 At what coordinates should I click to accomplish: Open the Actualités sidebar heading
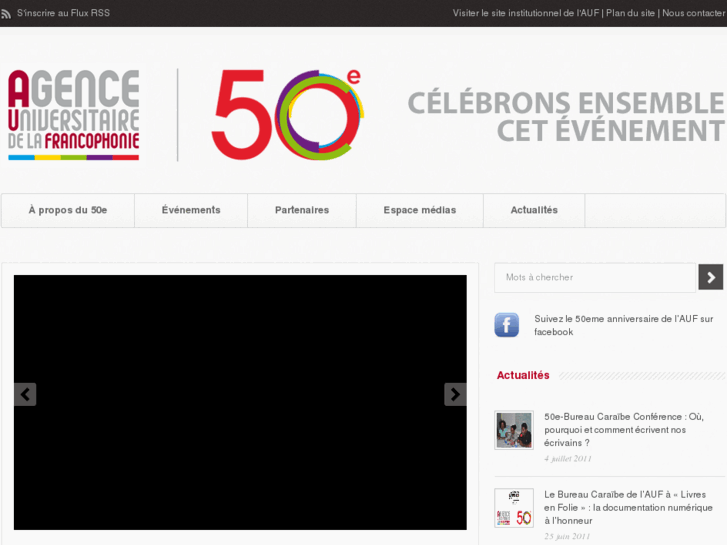(x=523, y=375)
